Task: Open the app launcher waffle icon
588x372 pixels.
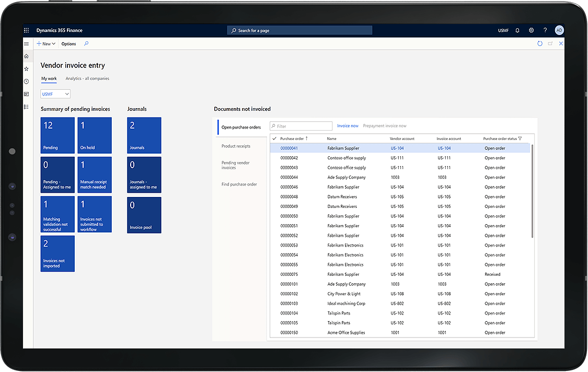Action: click(27, 31)
